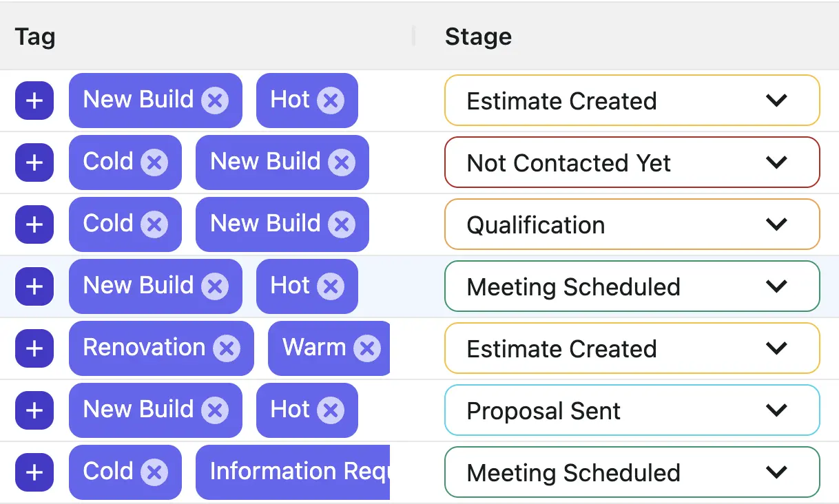Click the Renovation tag label
Viewport: 839px width, 504px height.
pyautogui.click(x=144, y=348)
